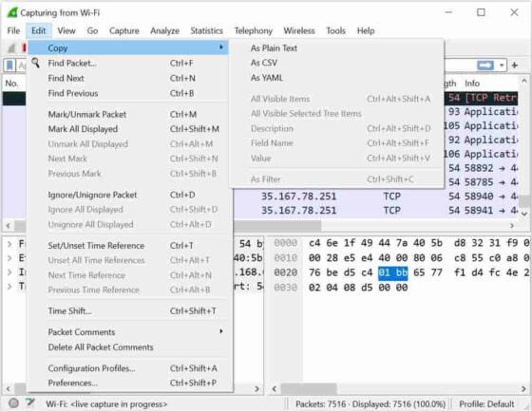Choose Find Next menu item

click(x=128, y=78)
